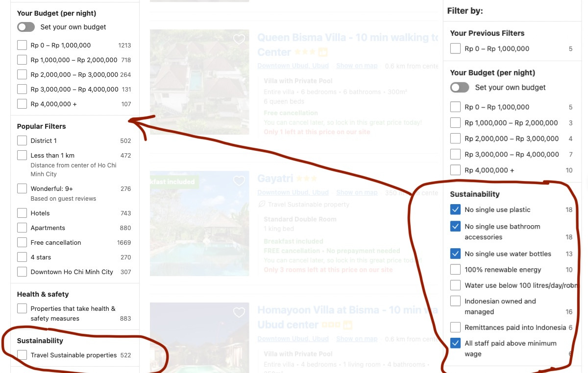Check Rp 1,000,000 – Rp 2,000,000 with 718 properties
588x373 pixels.
(22, 60)
